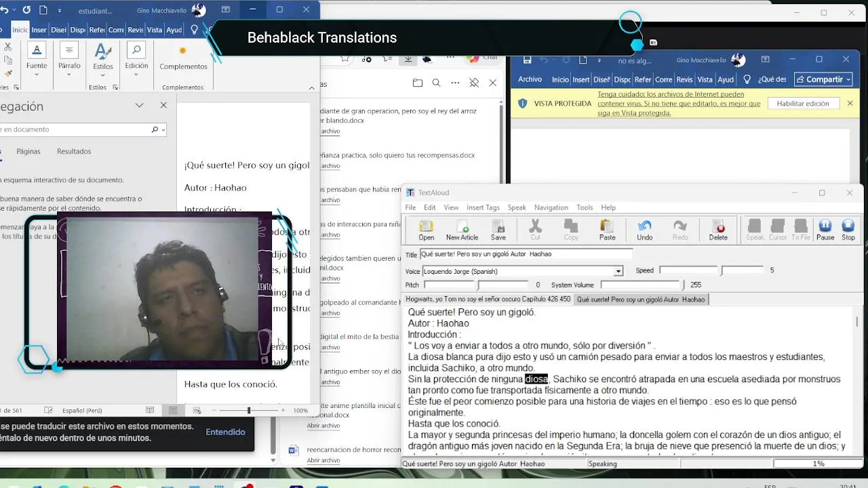The image size is (868, 488).
Task: Adjust the Pitch slider in TextAloud
Action: click(x=477, y=285)
